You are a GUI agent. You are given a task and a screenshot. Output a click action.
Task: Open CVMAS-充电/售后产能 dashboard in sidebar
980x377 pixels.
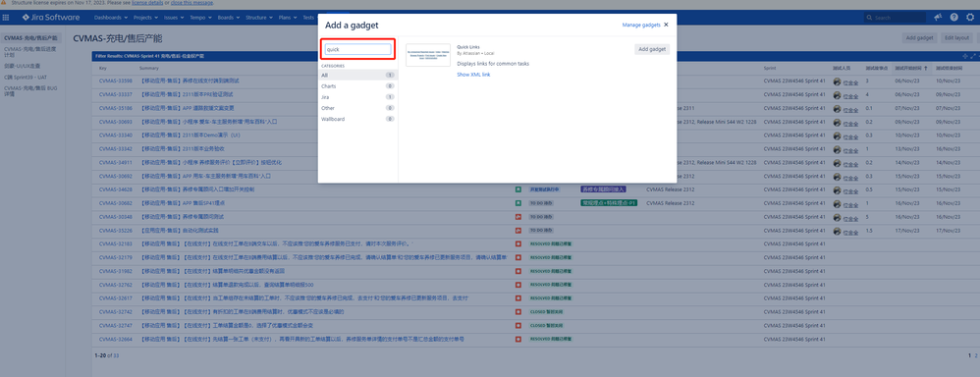click(30, 38)
